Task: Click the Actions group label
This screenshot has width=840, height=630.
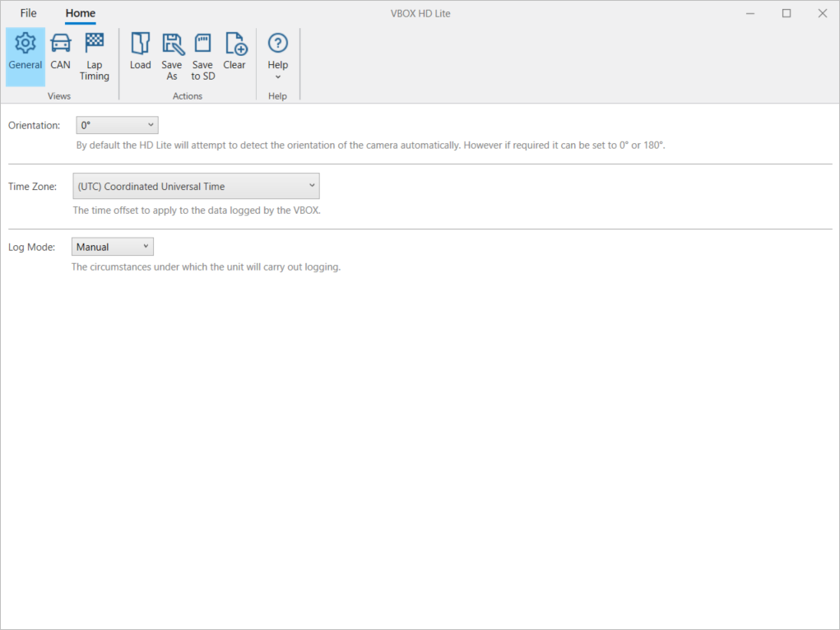Action: (188, 96)
